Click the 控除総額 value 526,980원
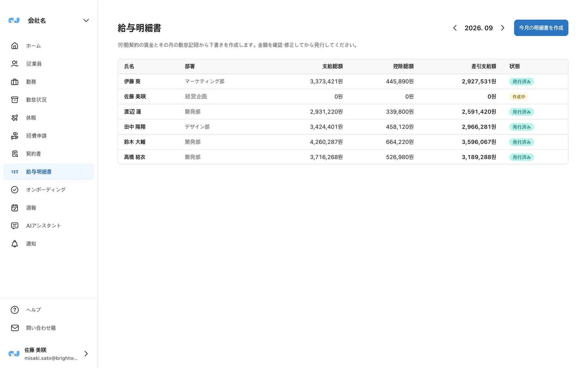The image size is (588, 368). (x=400, y=157)
